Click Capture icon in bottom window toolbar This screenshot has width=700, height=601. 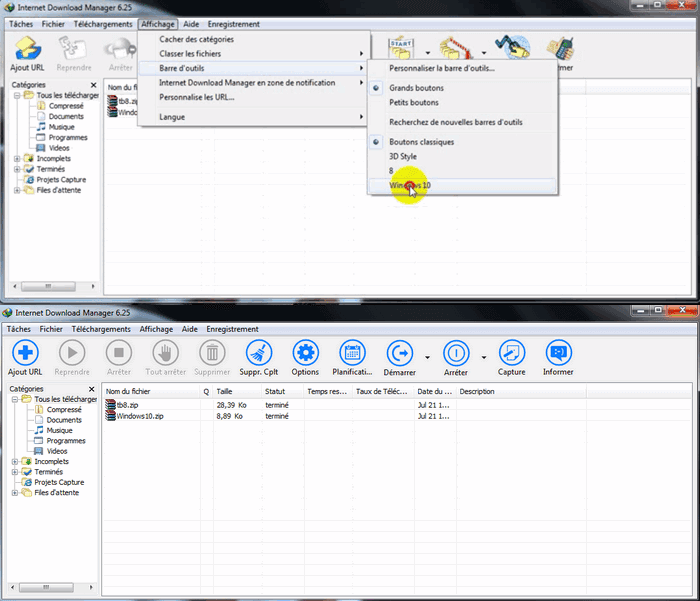[x=512, y=353]
